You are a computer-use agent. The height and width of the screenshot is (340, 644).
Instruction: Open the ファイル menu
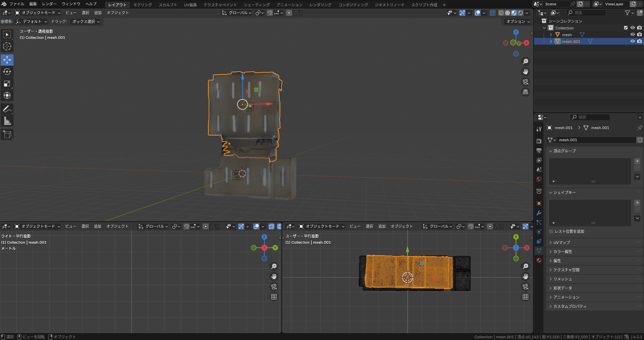click(17, 4)
